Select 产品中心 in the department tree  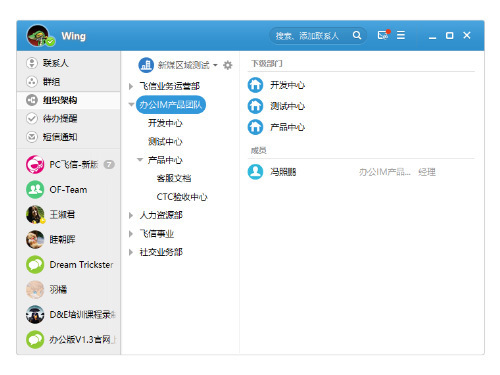click(x=165, y=160)
